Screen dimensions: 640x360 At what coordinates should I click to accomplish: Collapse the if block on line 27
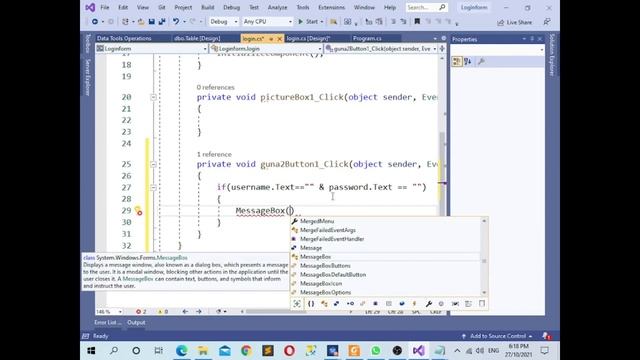coord(153,187)
